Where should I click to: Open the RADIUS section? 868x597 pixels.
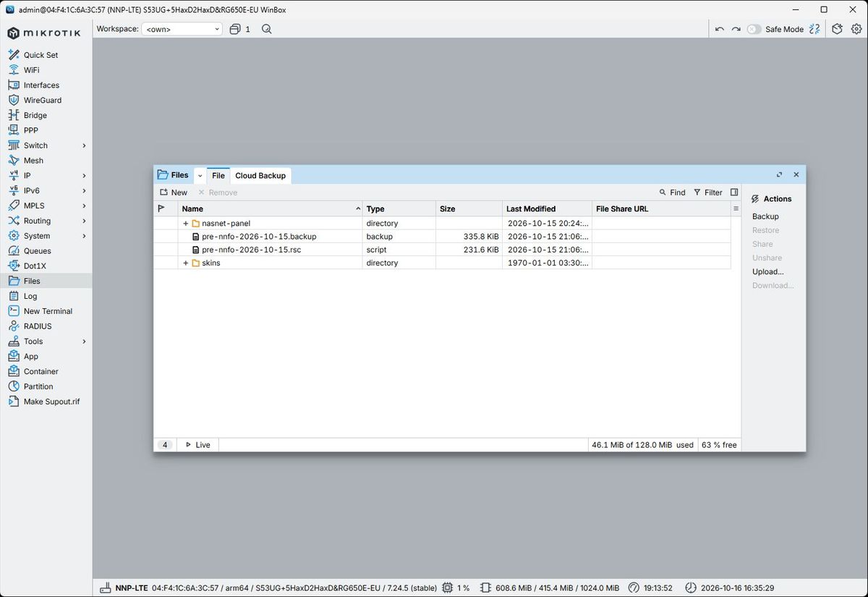tap(38, 326)
